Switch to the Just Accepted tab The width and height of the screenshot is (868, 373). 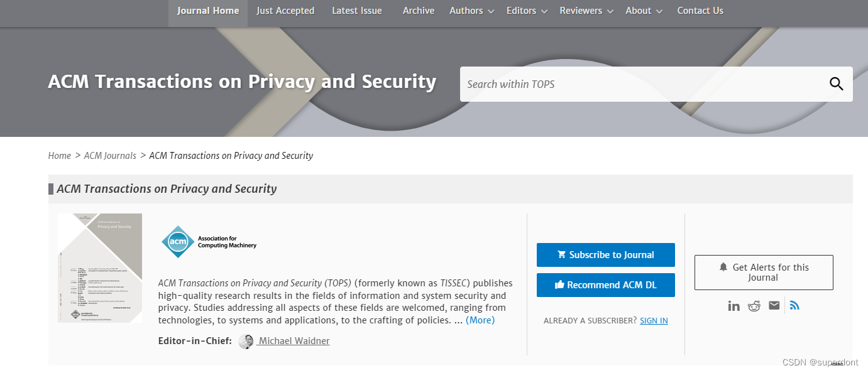click(285, 11)
